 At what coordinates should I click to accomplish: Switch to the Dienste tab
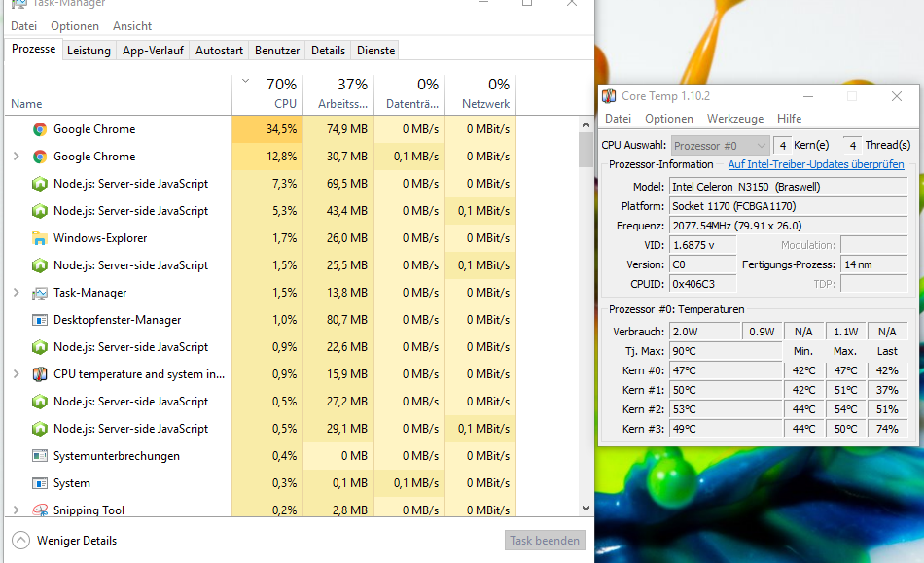[376, 50]
